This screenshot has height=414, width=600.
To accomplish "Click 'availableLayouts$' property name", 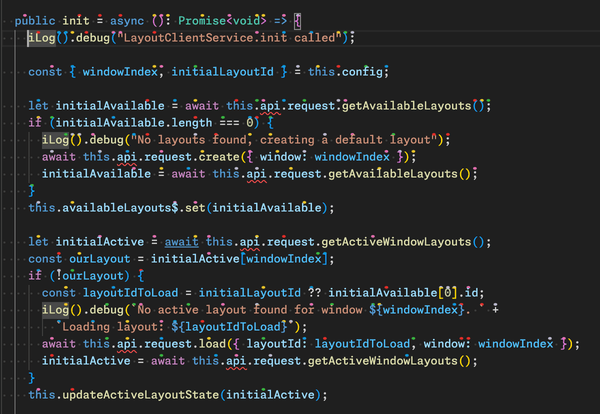I will (120, 208).
